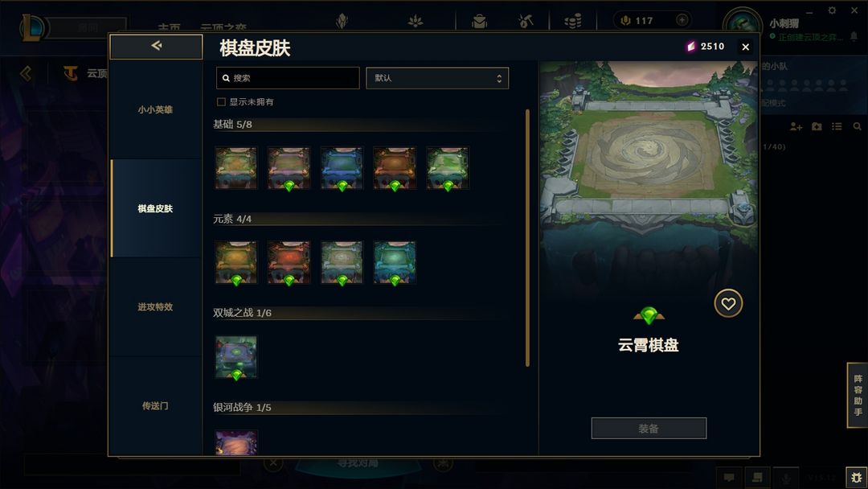Click the 装备 equip button

tap(649, 428)
